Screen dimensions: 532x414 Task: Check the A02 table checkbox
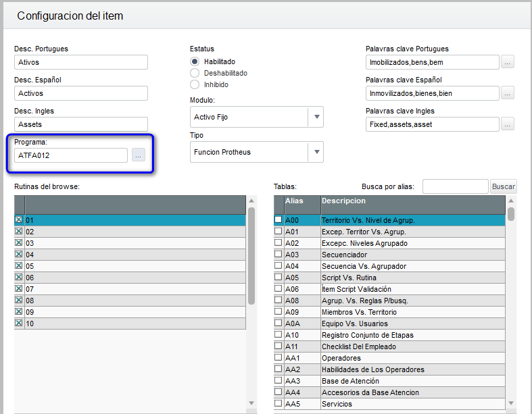(x=279, y=242)
